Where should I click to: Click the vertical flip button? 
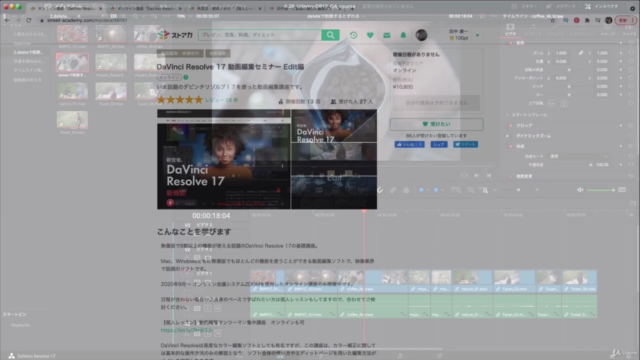(564, 104)
